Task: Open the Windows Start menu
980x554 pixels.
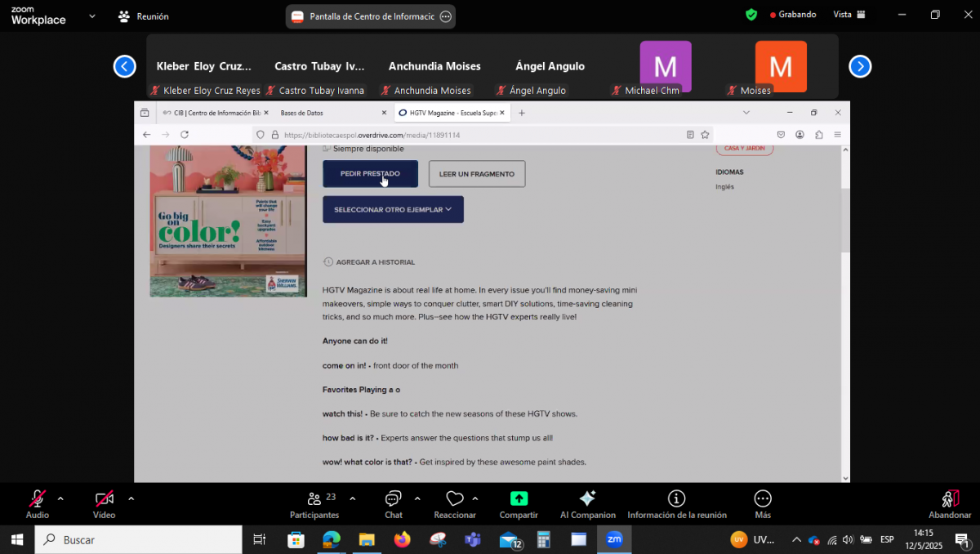Action: pos(17,539)
